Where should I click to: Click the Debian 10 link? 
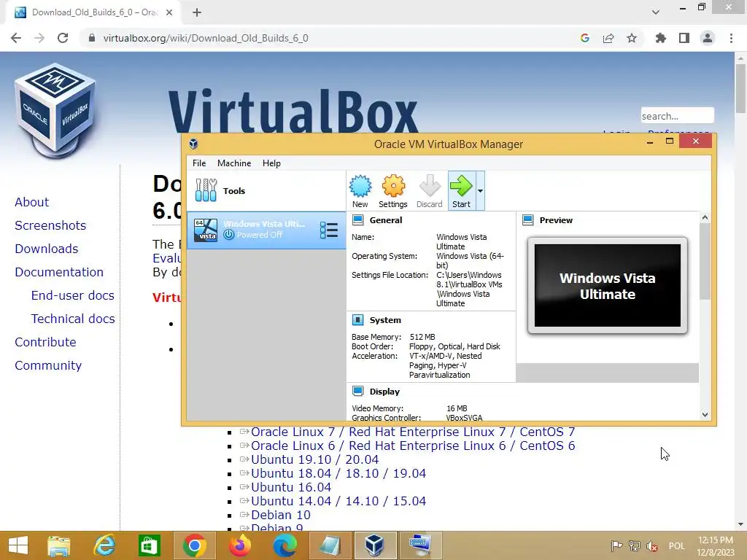click(281, 515)
